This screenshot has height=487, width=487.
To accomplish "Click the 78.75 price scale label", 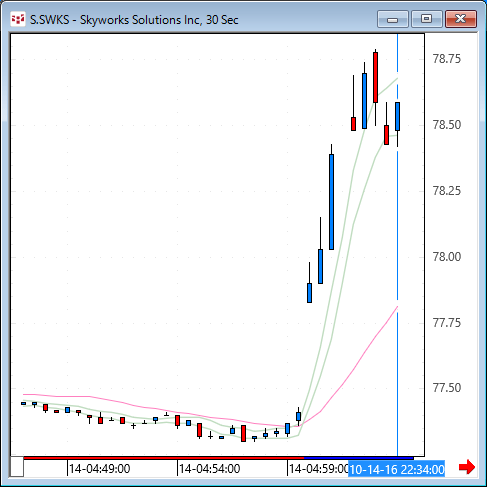I will point(446,59).
